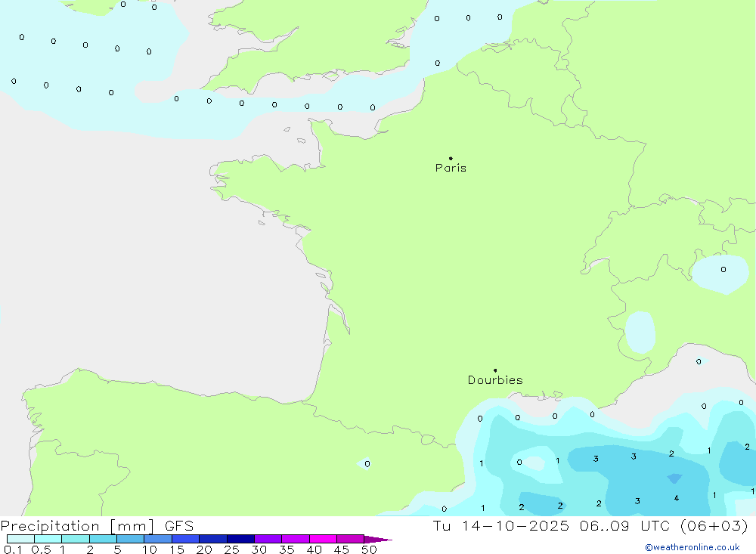
Task: Click the Dourbies location label
Action: (x=495, y=380)
